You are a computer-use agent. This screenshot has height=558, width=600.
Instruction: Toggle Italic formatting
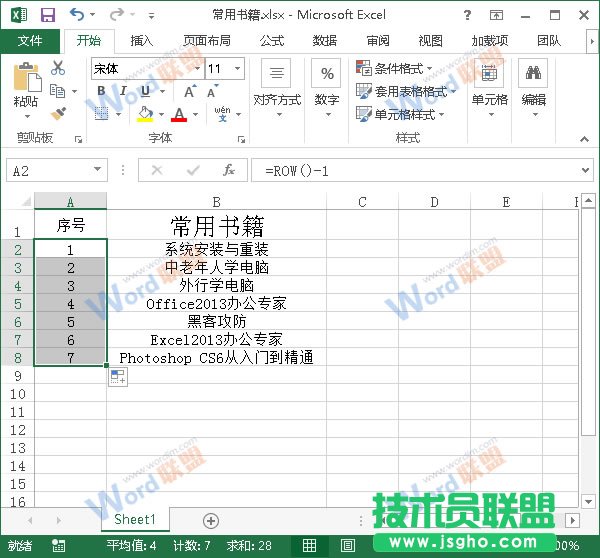[122, 91]
